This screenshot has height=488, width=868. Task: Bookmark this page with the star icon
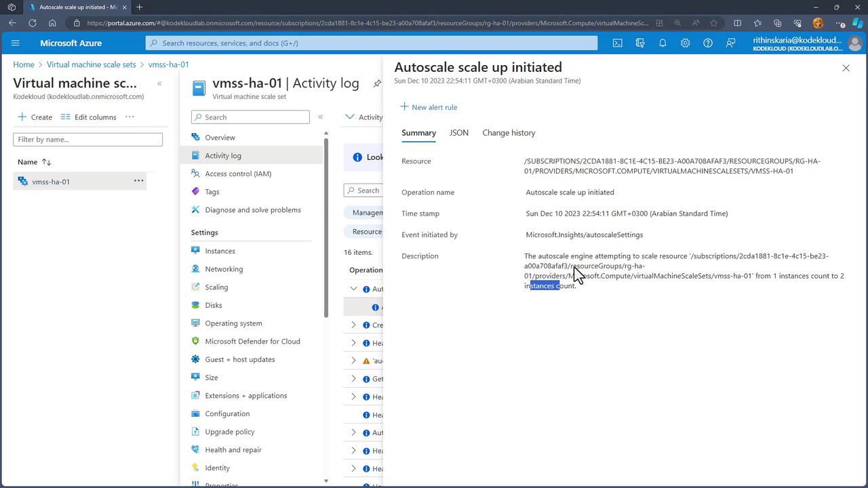(713, 23)
